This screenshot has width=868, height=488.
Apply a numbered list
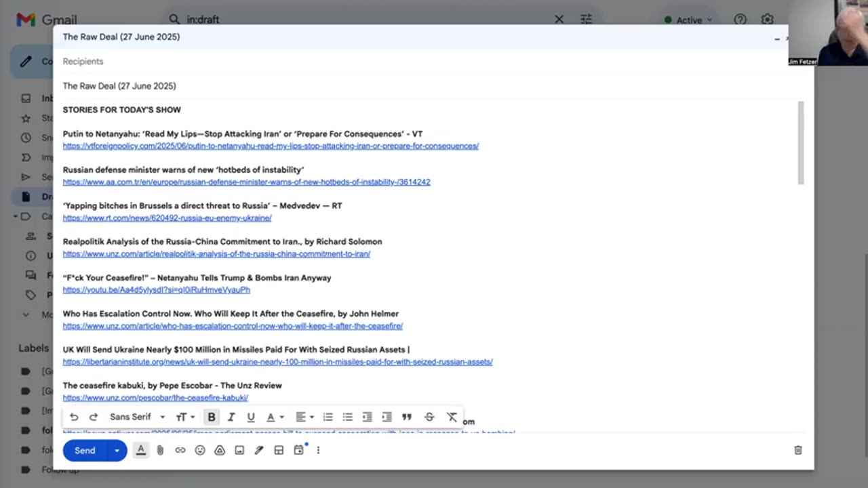tap(328, 417)
